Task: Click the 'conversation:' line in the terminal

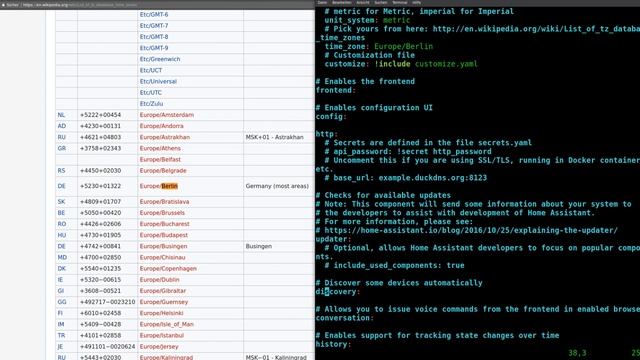Action: coord(345,318)
